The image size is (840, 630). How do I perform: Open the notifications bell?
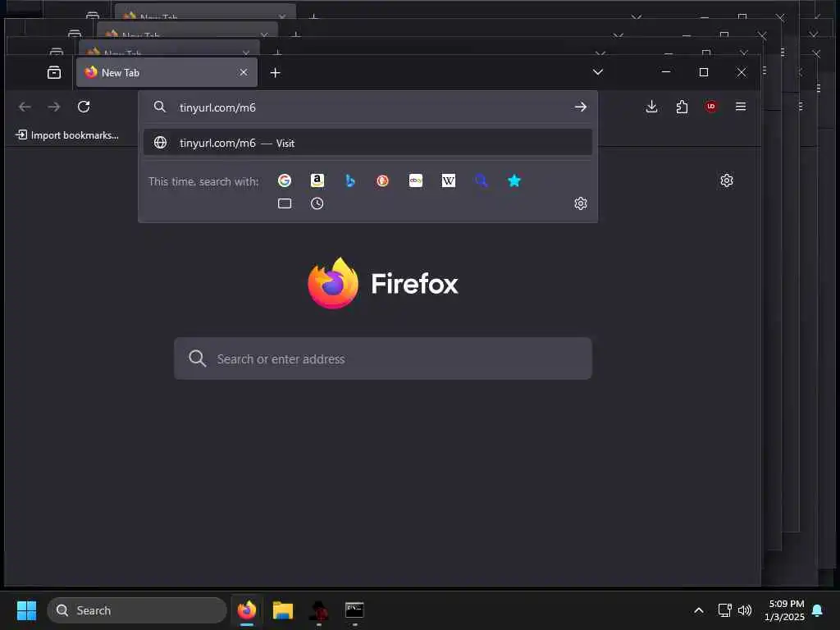coord(818,610)
